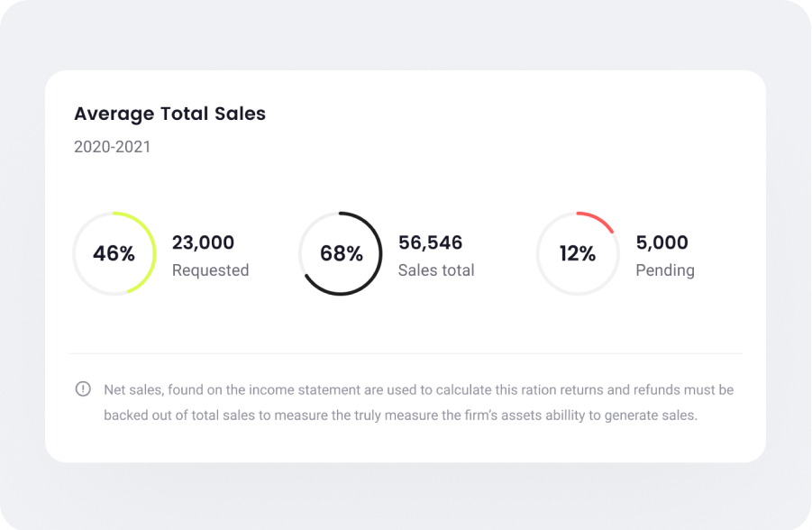Click the info icon beside the net sales note
Screen dimensions: 812x530
tap(83, 389)
